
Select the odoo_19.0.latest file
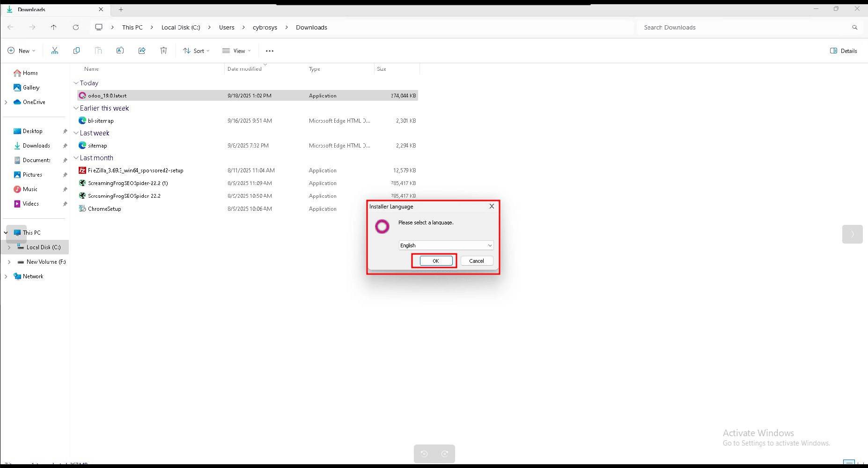[247, 96]
